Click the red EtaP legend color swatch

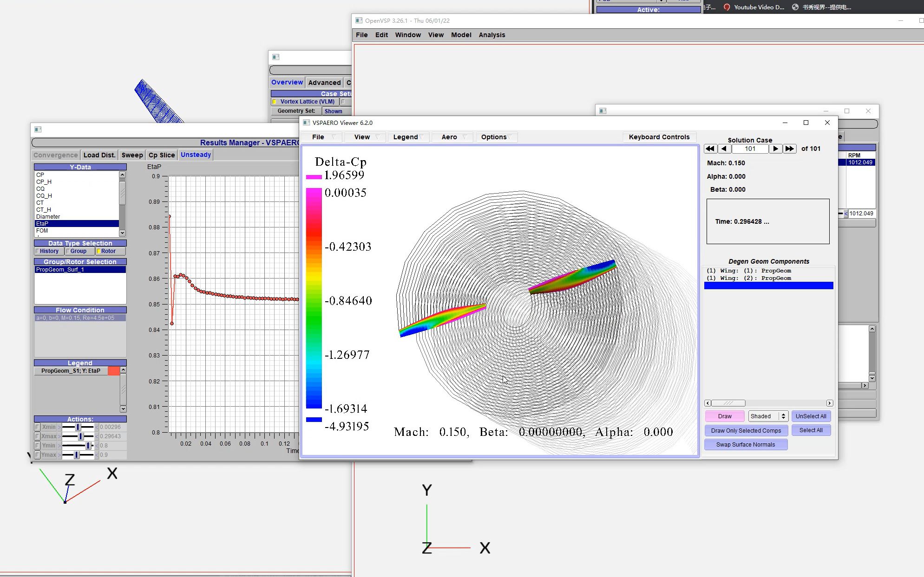(114, 371)
